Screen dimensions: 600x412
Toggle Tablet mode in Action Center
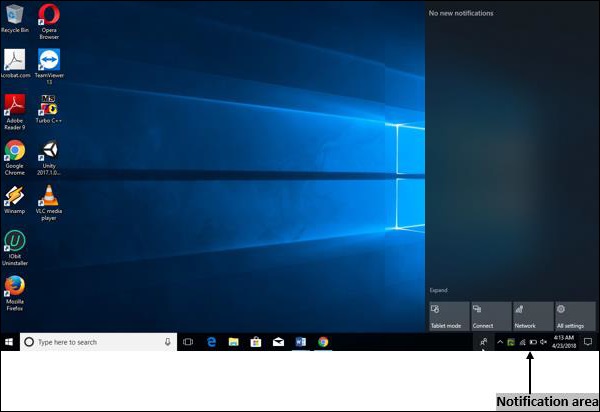pos(448,316)
